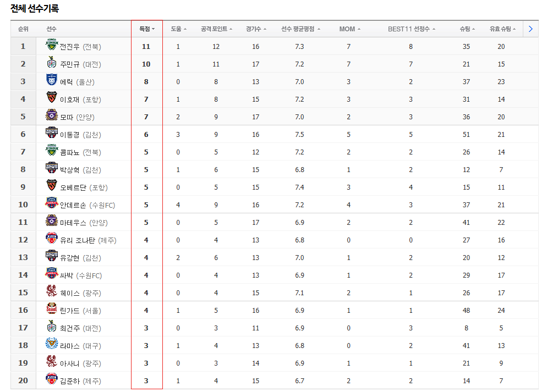547x392 pixels.
Task: Open player 유리 조나탄 profile link
Action: click(x=78, y=240)
